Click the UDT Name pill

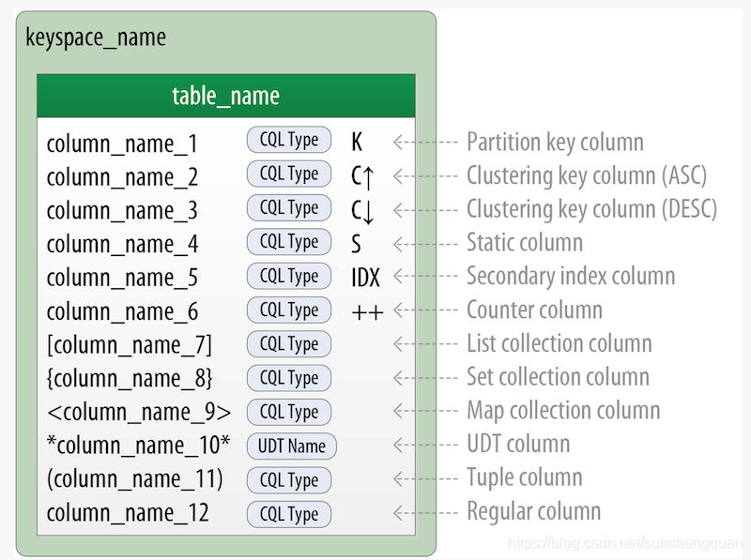coord(292,446)
